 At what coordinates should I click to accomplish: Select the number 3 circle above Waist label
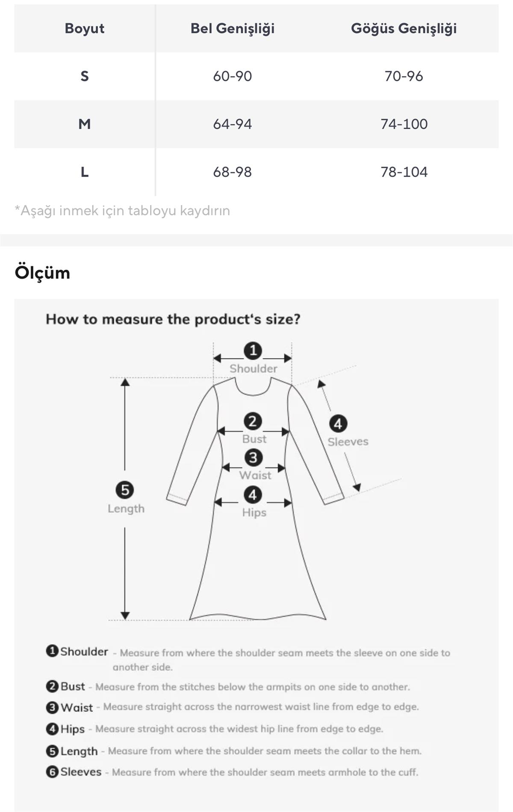tap(253, 458)
